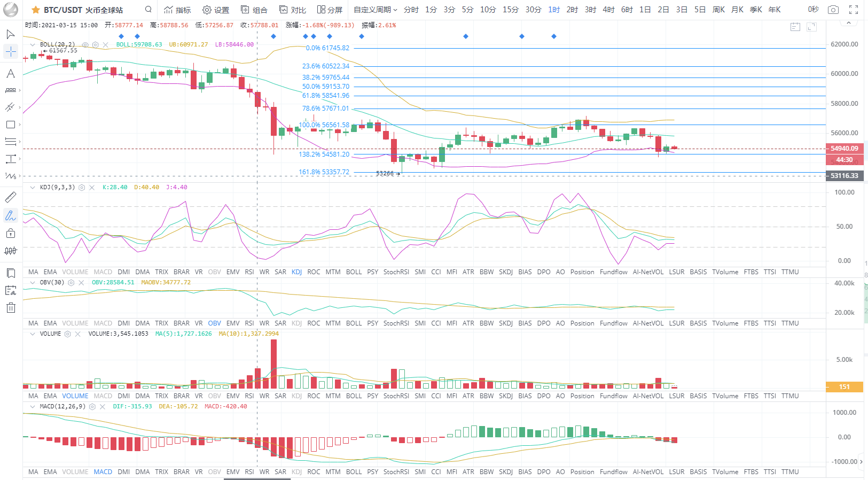Collapse the OBV(30) indicator panel
The image size is (868, 480).
(x=33, y=283)
